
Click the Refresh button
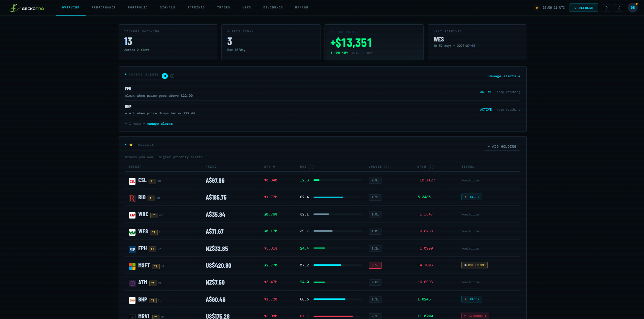click(584, 8)
